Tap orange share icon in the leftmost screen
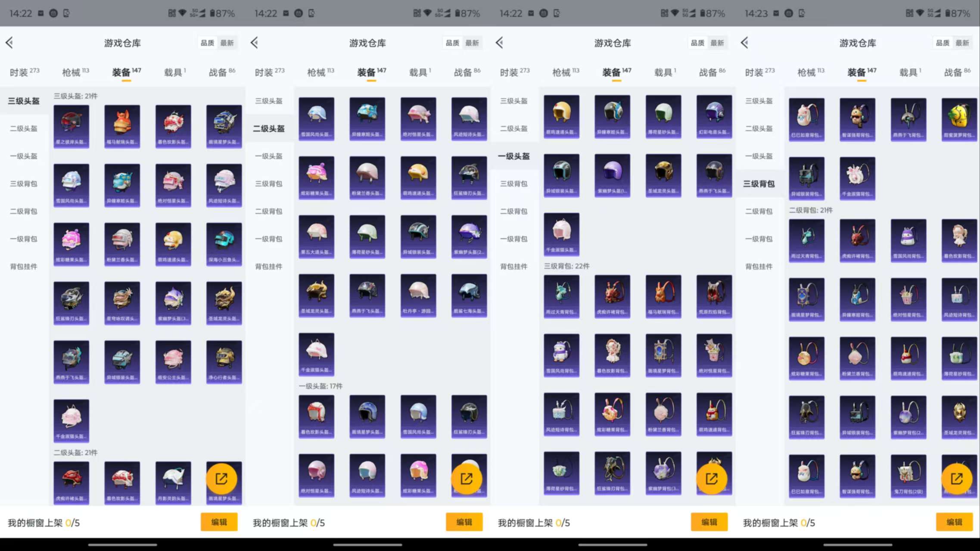The width and height of the screenshot is (980, 551). [221, 479]
